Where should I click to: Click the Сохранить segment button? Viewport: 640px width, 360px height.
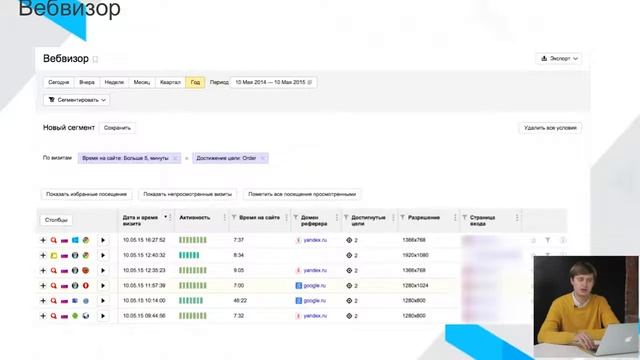coord(117,128)
